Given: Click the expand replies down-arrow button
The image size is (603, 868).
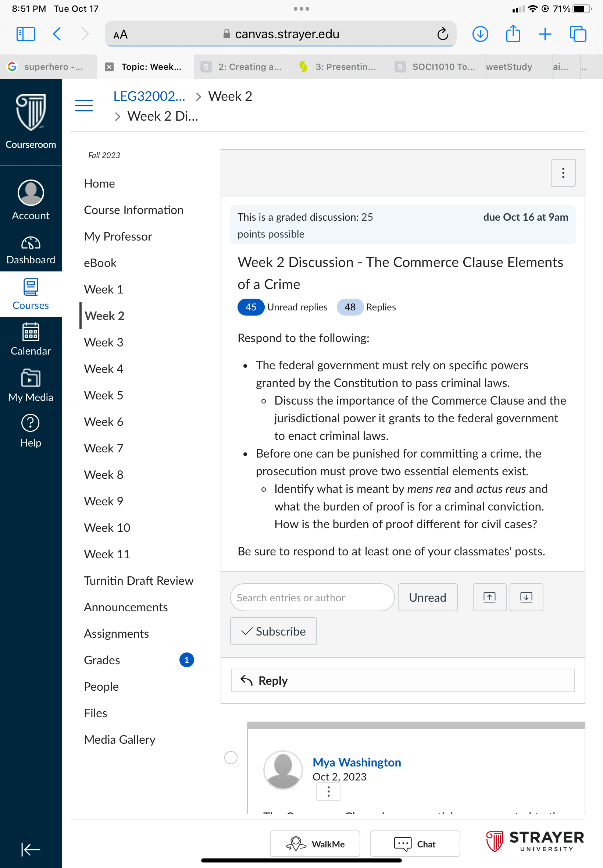Looking at the screenshot, I should (x=526, y=597).
